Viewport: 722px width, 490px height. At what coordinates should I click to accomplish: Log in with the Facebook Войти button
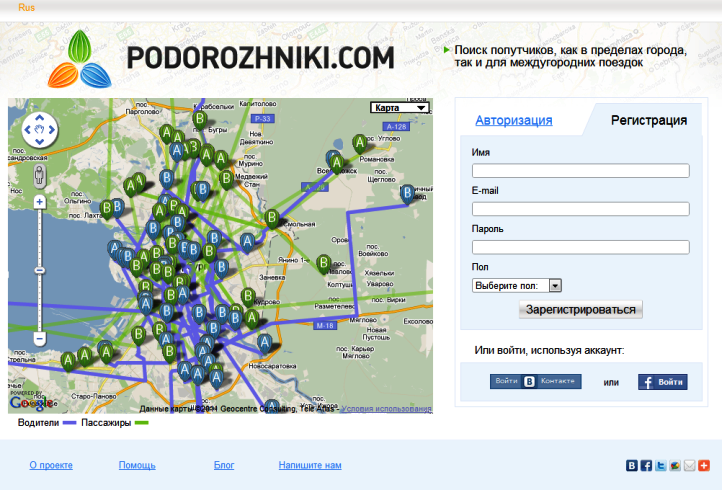[x=662, y=382]
